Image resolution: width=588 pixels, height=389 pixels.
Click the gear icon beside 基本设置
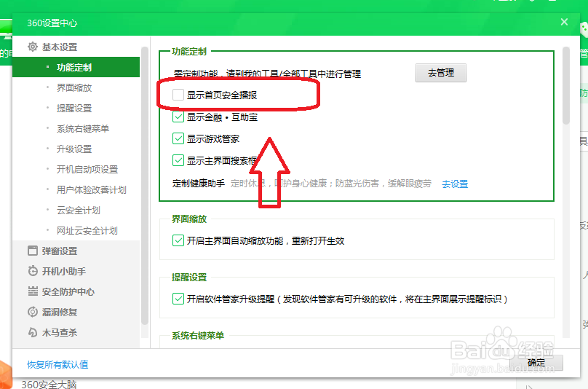(33, 47)
